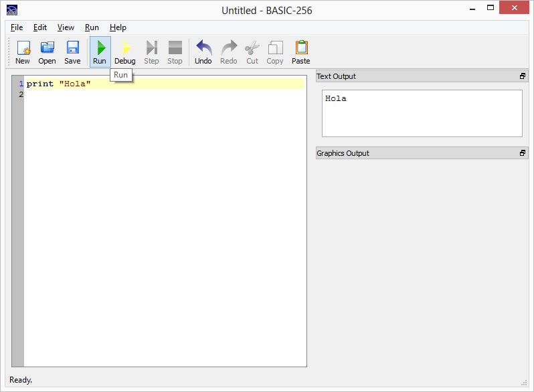Click the Stop toolbar icon
534x392 pixels.
click(x=175, y=52)
